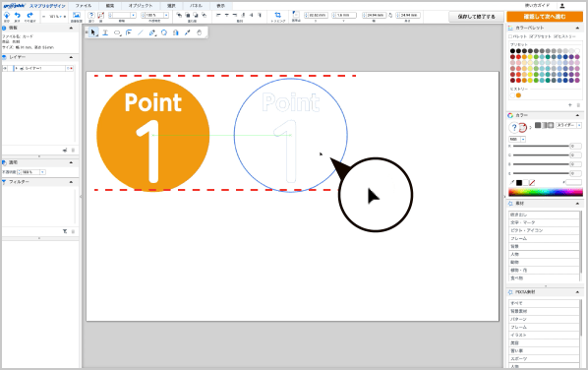Viewport: 588px width, 370px height.
Task: Open the user account icon
Action: [562, 6]
